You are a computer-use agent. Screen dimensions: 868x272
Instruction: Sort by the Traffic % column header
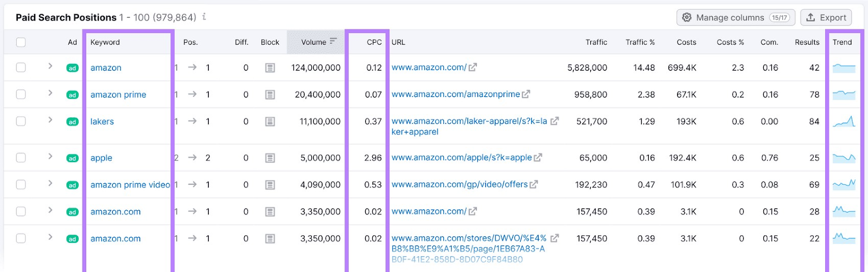pos(640,42)
